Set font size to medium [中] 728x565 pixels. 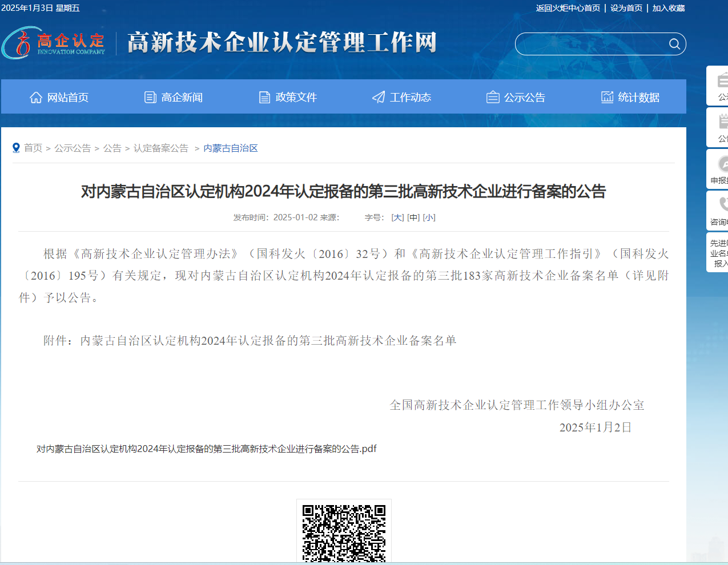[x=413, y=217]
